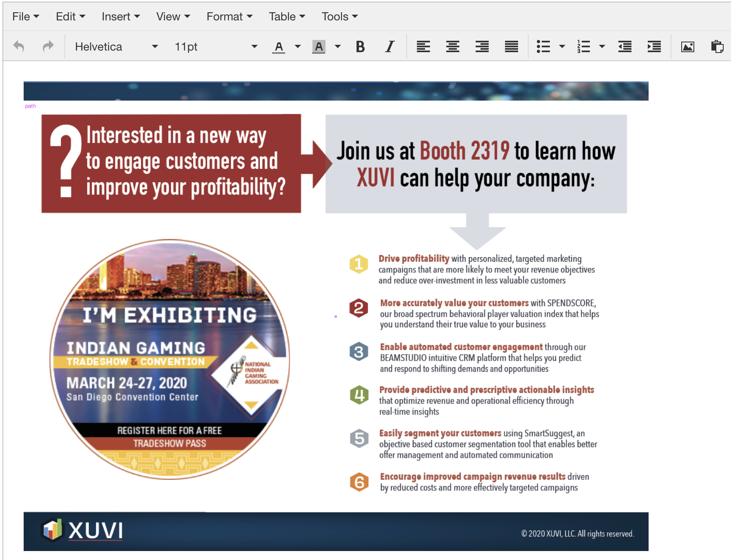Click 'Register here for a free tradeshow pass'

(170, 437)
